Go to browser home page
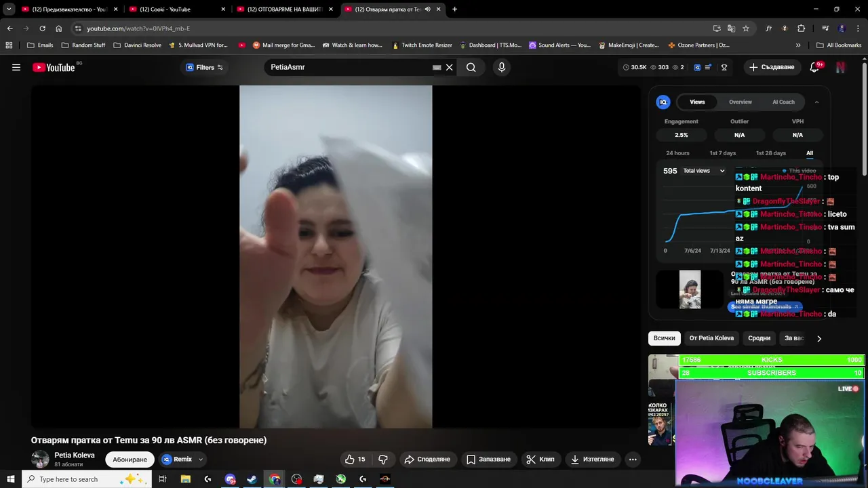 [58, 28]
